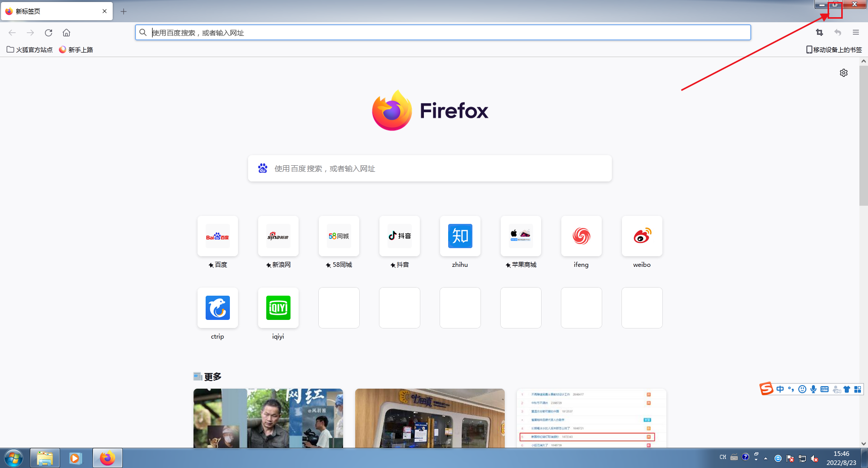Screen dimensions: 868x468
Task: Click the undo arrow toolbar icon
Action: tap(838, 32)
